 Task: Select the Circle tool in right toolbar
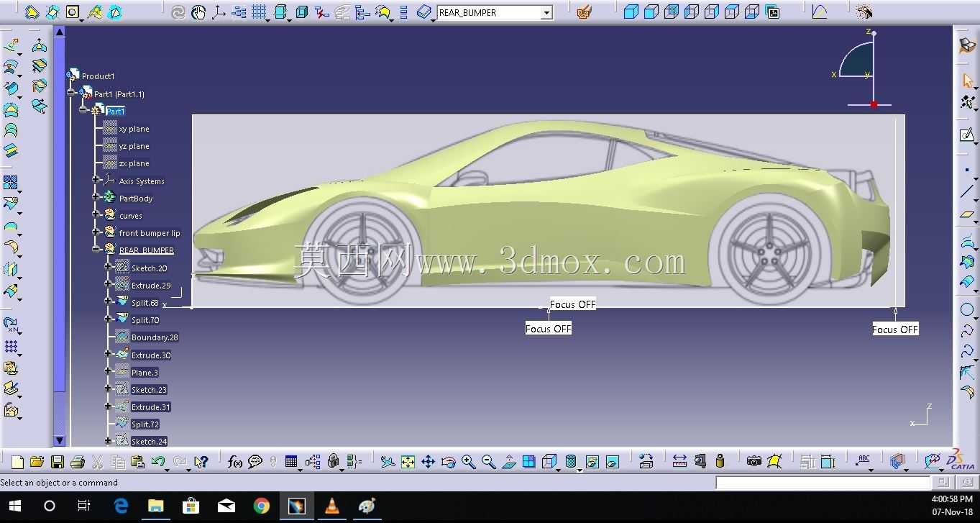(x=967, y=310)
